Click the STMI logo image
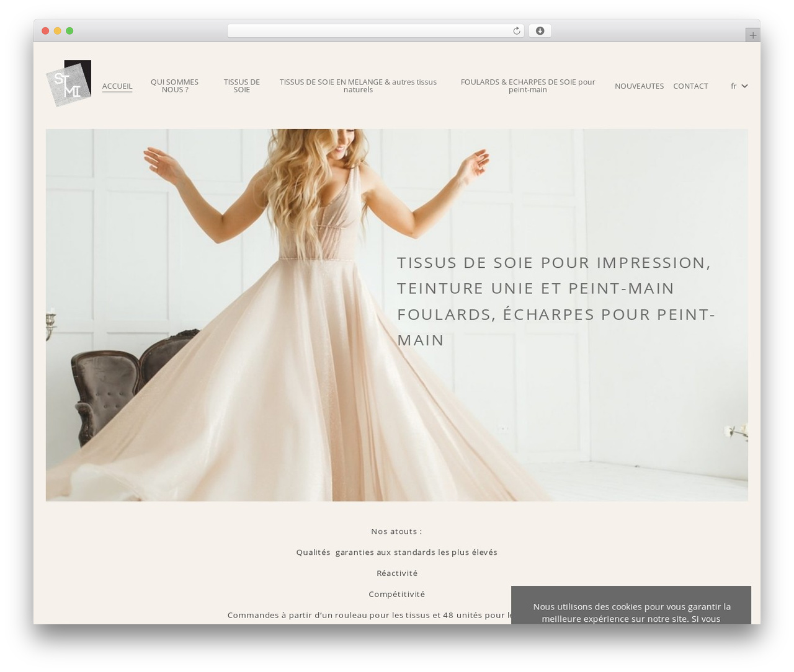 tap(68, 84)
